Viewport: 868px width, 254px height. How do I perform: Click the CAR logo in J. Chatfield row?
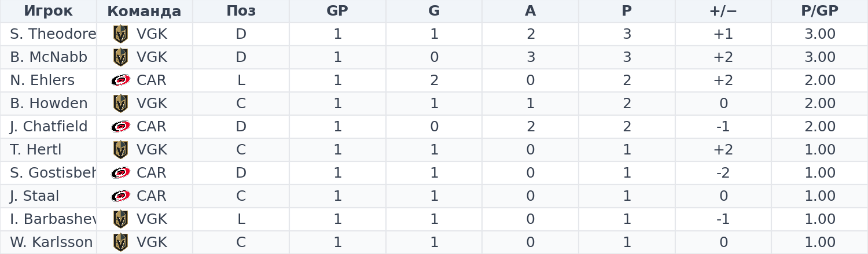click(x=120, y=127)
